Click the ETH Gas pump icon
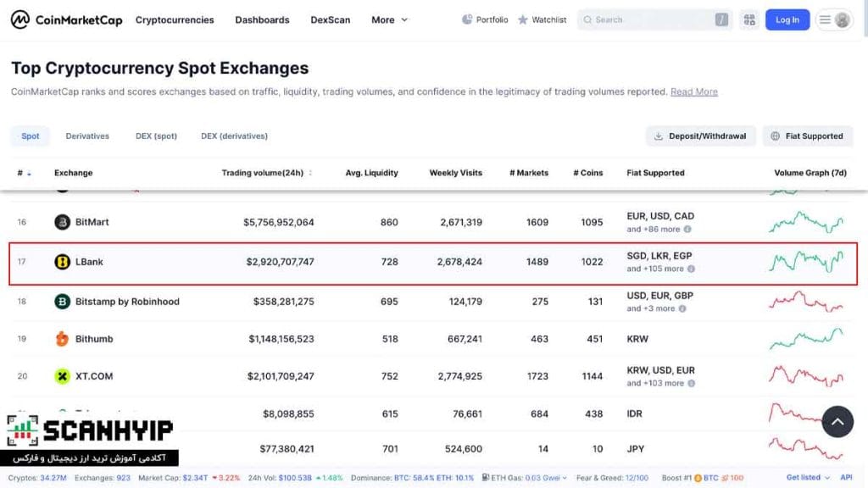868x488 pixels. [x=486, y=478]
